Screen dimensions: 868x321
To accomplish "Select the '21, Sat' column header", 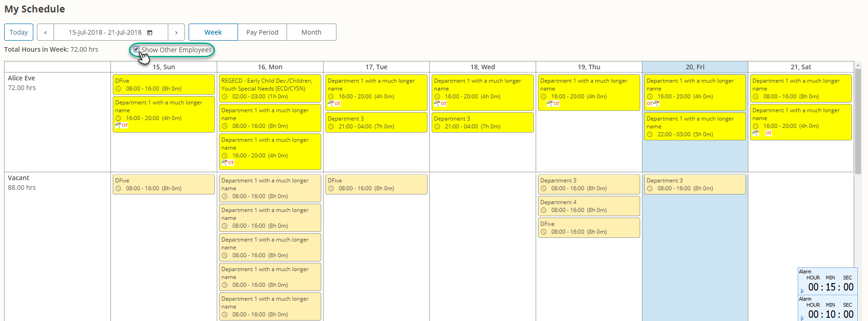I will 801,67.
